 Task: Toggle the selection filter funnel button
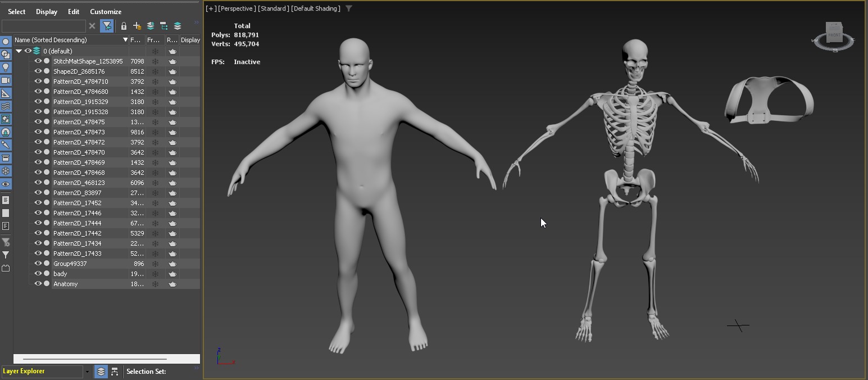(x=107, y=26)
